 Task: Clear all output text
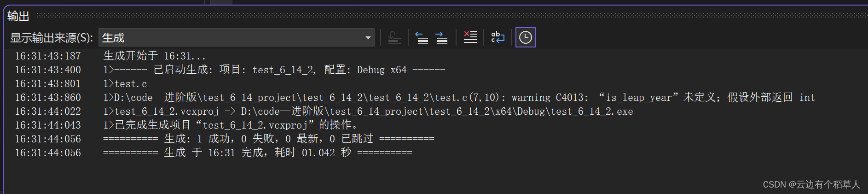(x=470, y=37)
